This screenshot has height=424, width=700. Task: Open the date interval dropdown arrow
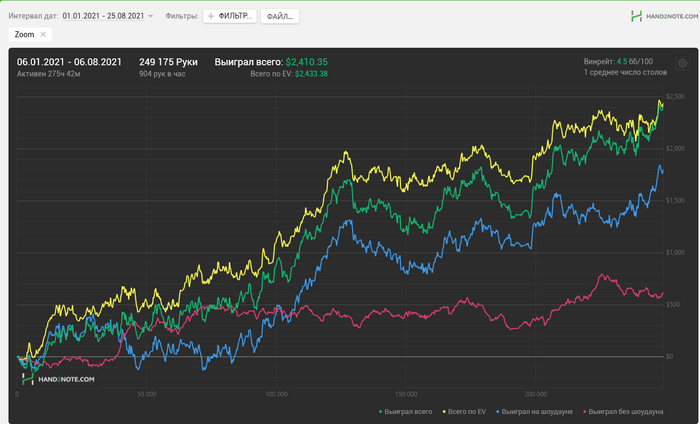click(x=150, y=16)
